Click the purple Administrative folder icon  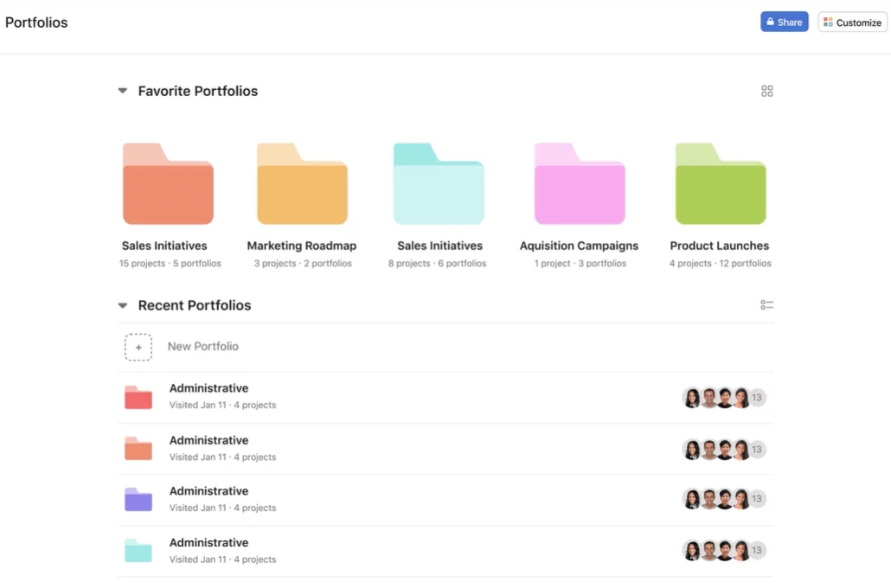138,497
